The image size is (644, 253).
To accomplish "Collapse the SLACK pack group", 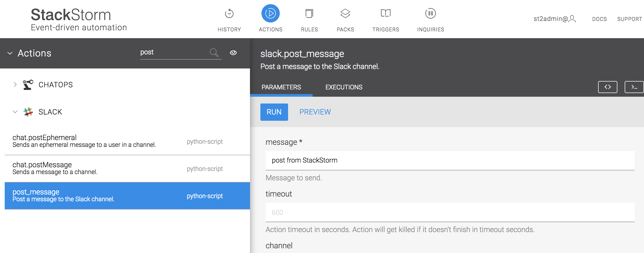I will click(x=15, y=112).
